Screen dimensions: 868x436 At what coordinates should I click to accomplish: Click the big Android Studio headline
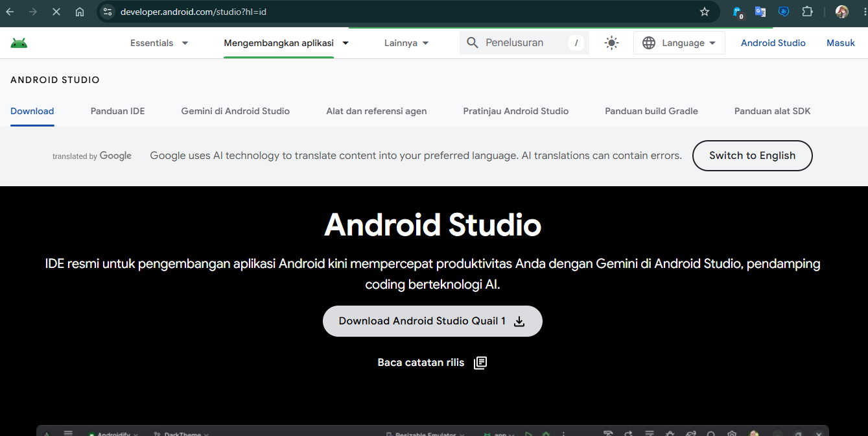click(x=433, y=224)
